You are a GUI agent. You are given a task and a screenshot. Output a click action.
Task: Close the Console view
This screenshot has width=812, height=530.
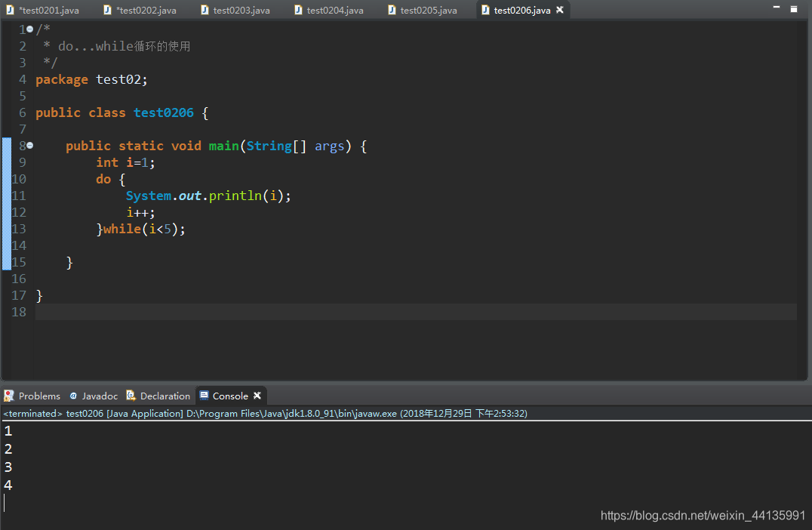pos(257,396)
